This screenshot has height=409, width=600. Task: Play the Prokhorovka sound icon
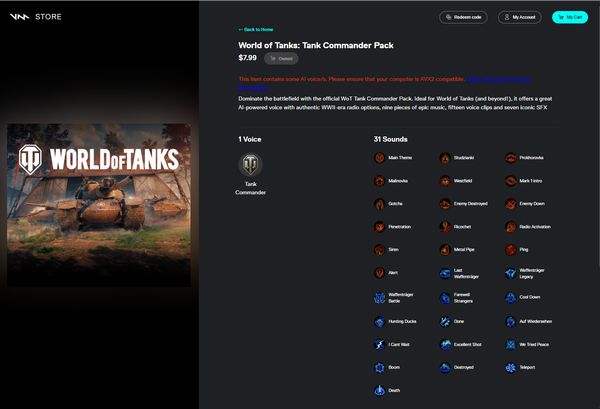pyautogui.click(x=510, y=158)
